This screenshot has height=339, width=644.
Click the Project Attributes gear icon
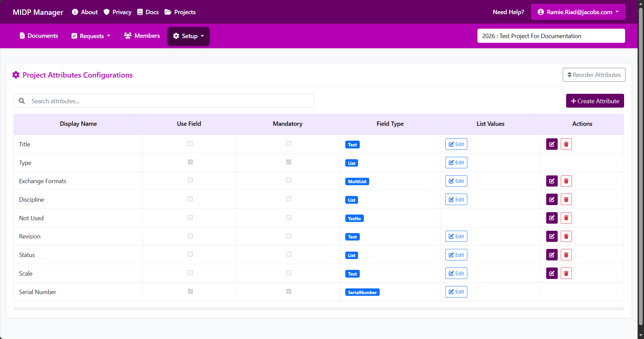(x=16, y=75)
